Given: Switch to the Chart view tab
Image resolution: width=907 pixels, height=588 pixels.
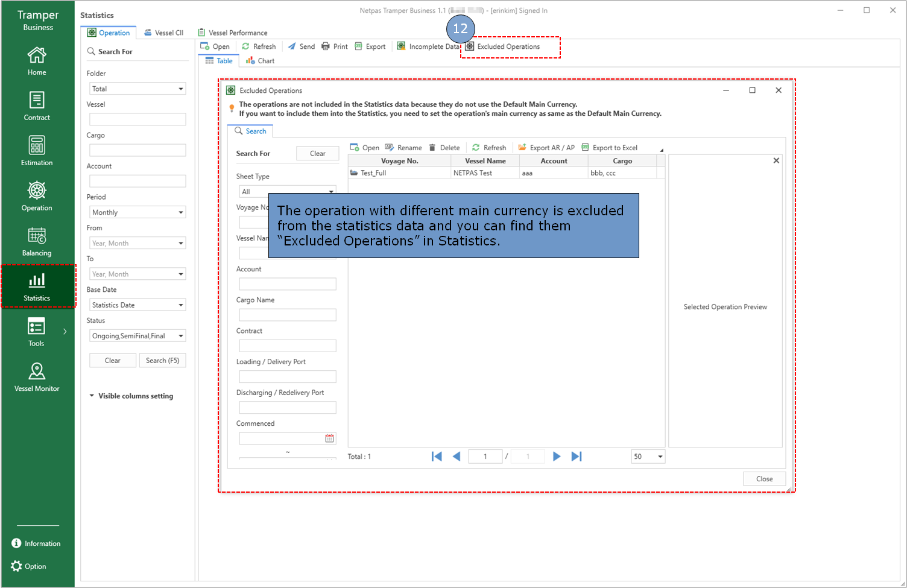Looking at the screenshot, I should point(261,61).
